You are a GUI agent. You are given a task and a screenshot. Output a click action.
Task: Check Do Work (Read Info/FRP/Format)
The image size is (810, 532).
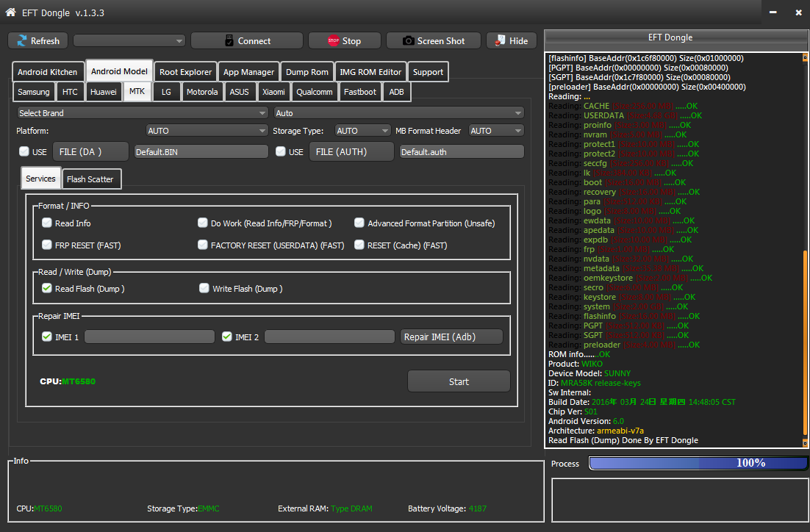203,223
